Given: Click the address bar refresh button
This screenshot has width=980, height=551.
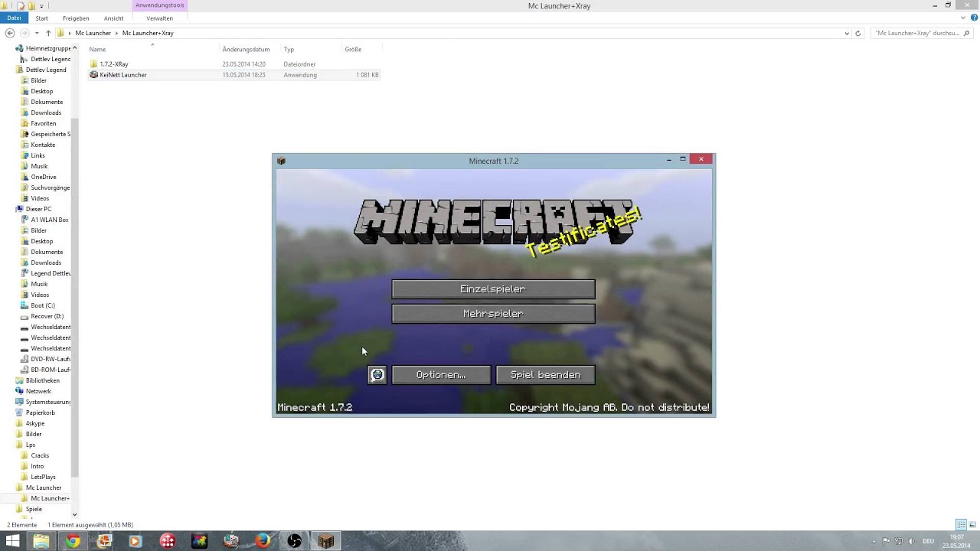Looking at the screenshot, I should [x=857, y=33].
